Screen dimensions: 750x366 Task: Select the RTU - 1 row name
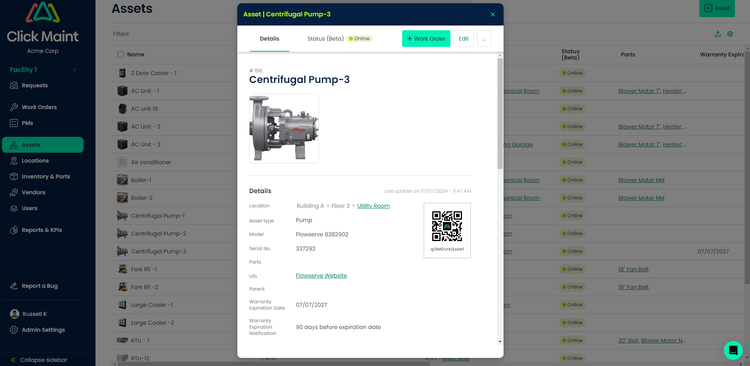pyautogui.click(x=140, y=341)
